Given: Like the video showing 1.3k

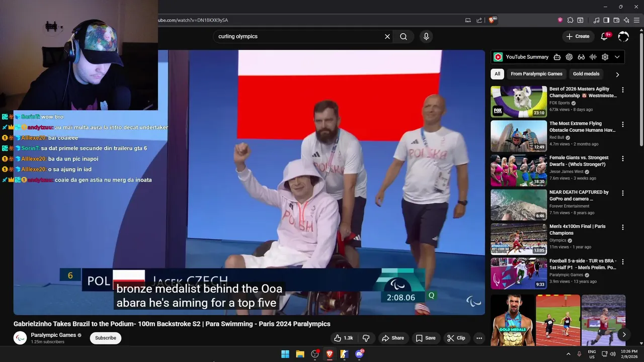Looking at the screenshot, I should 344,338.
